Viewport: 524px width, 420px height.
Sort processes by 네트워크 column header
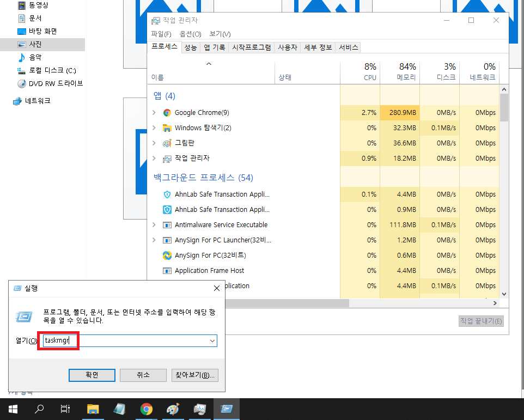point(479,72)
